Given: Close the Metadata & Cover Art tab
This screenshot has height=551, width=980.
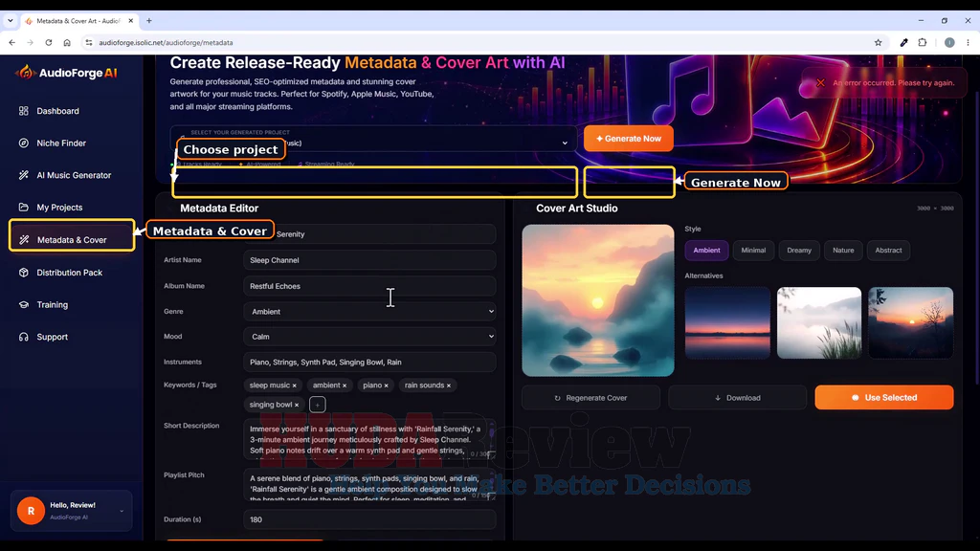Looking at the screenshot, I should click(x=130, y=21).
